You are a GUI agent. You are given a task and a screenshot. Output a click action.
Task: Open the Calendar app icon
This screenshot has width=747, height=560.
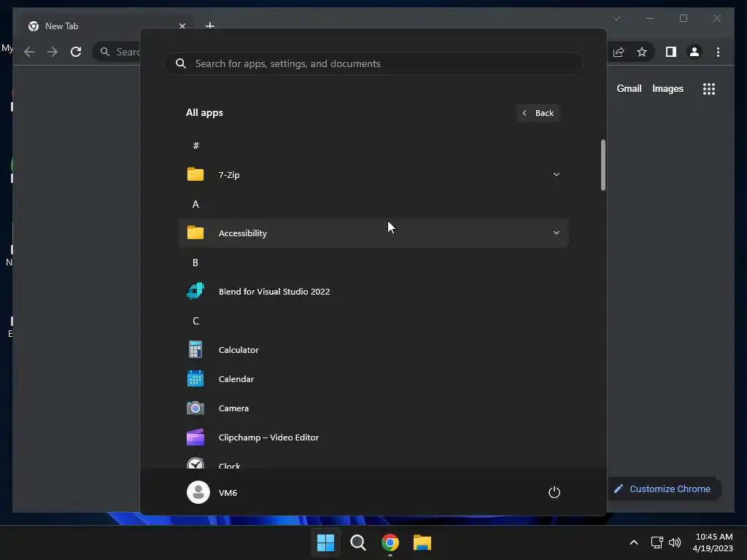(x=196, y=378)
